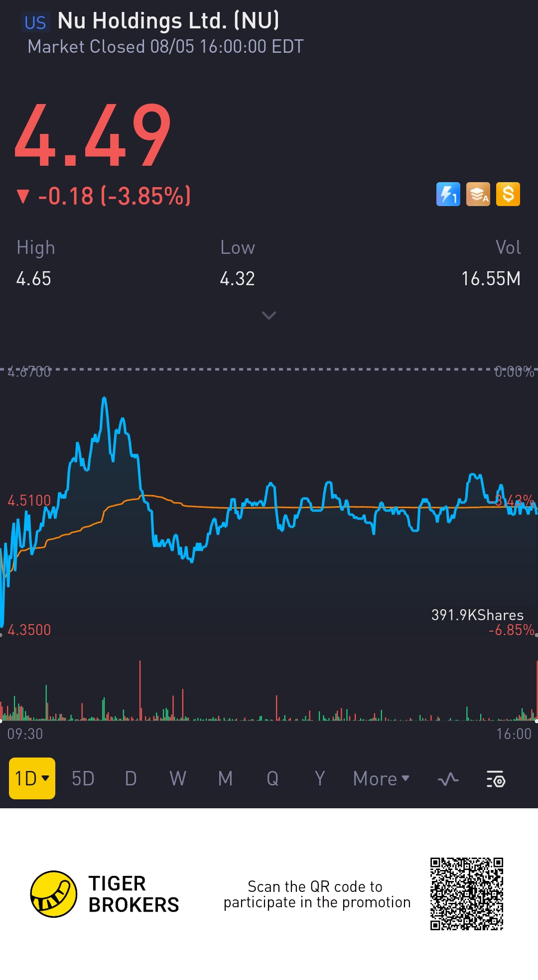Switch to the Q quarterly chart tab
The width and height of the screenshot is (538, 980).
click(x=272, y=778)
